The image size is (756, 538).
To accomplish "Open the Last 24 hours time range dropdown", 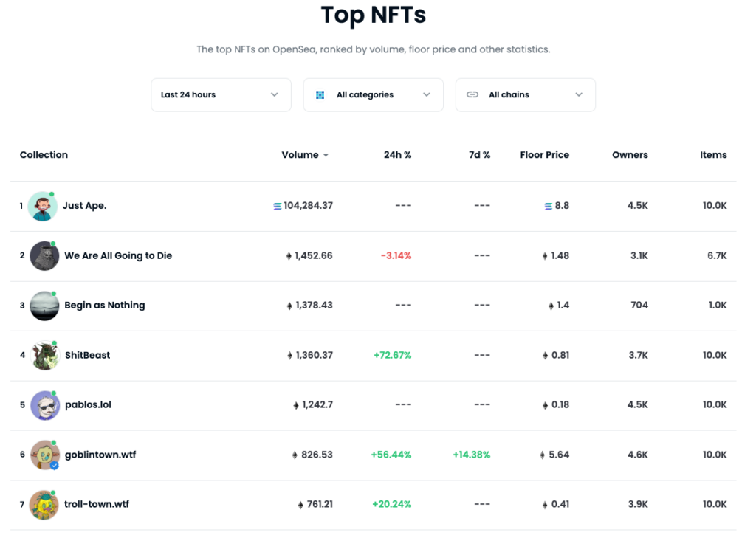I will point(221,95).
